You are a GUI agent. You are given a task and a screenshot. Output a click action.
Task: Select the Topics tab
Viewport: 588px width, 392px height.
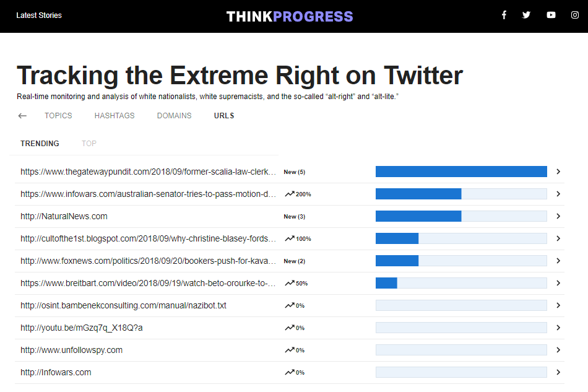tap(58, 116)
